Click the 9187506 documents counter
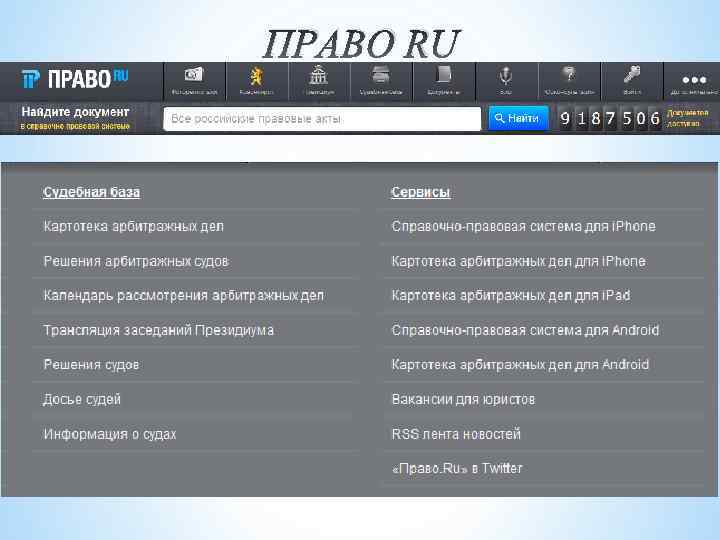 [610, 118]
